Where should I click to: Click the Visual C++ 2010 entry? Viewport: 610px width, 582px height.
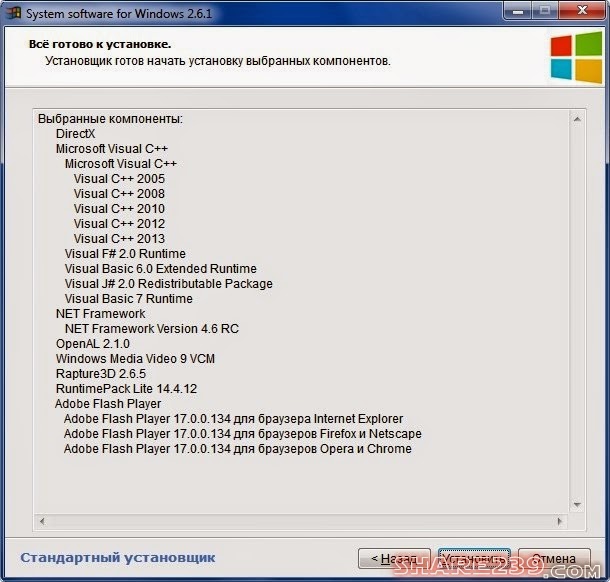[119, 209]
